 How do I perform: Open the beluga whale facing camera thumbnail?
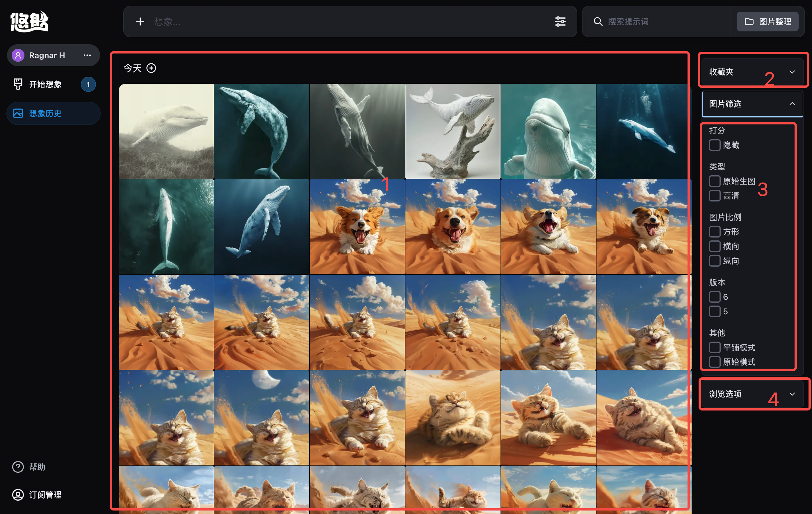tap(548, 131)
